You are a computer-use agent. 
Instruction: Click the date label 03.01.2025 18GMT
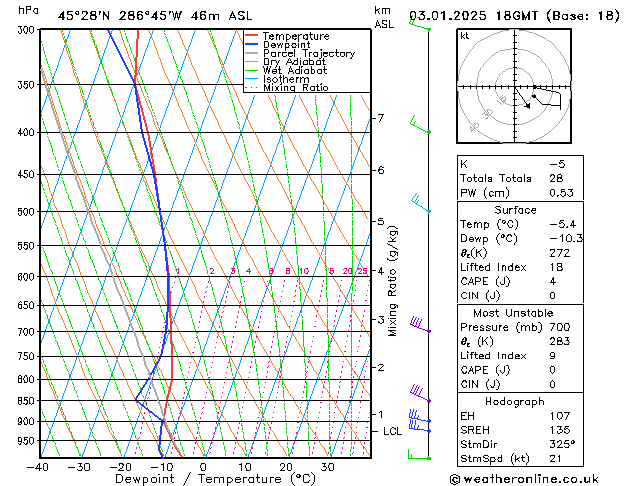(473, 16)
